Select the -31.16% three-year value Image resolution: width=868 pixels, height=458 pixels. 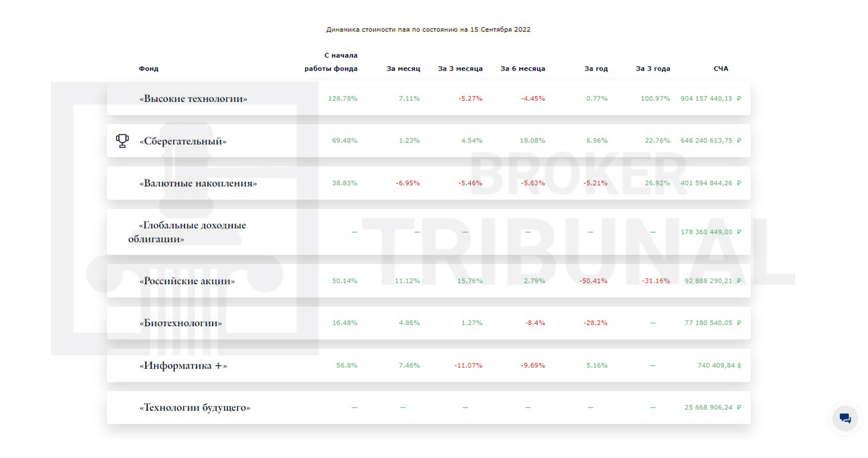[x=656, y=281]
